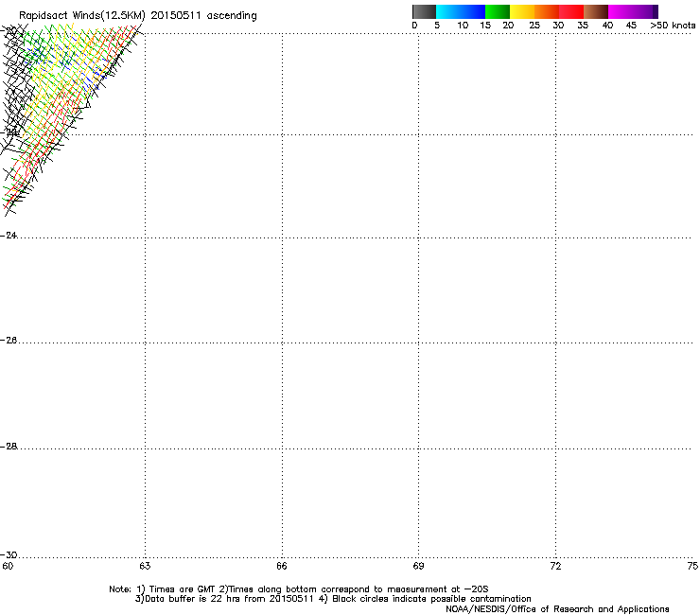
Task: Click latitude axis label '-30'
Action: coord(9,555)
